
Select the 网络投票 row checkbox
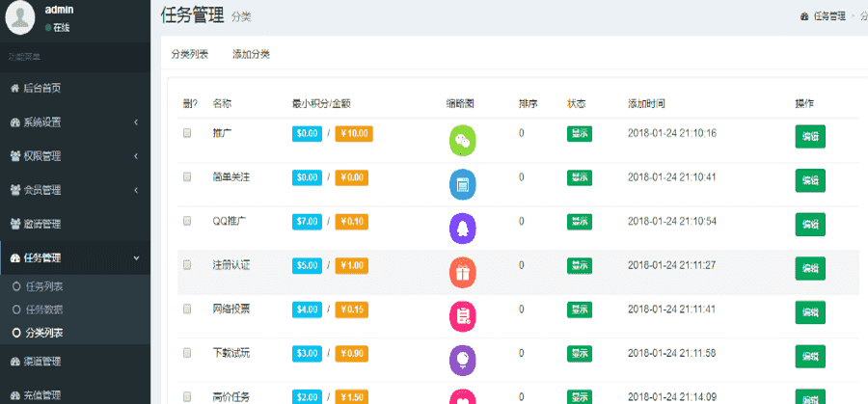point(188,309)
